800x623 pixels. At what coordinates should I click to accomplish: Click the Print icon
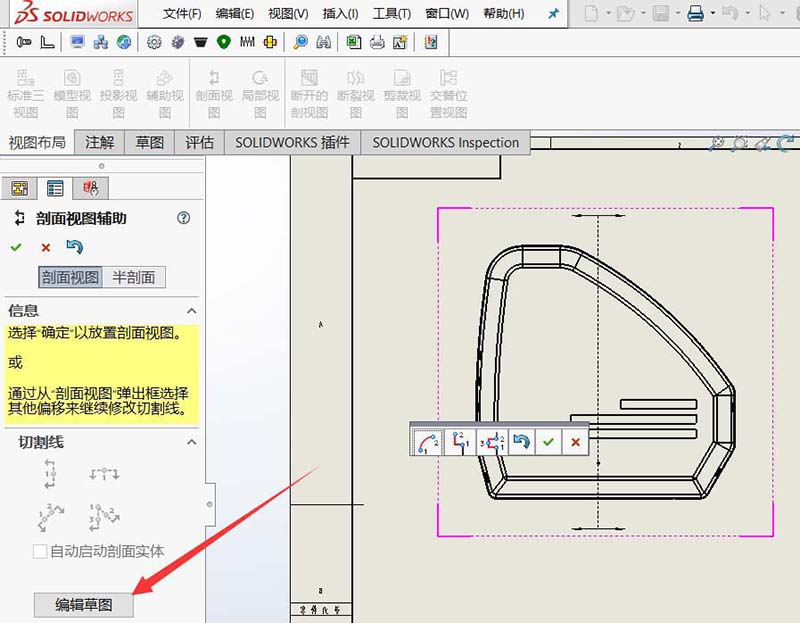coord(695,13)
